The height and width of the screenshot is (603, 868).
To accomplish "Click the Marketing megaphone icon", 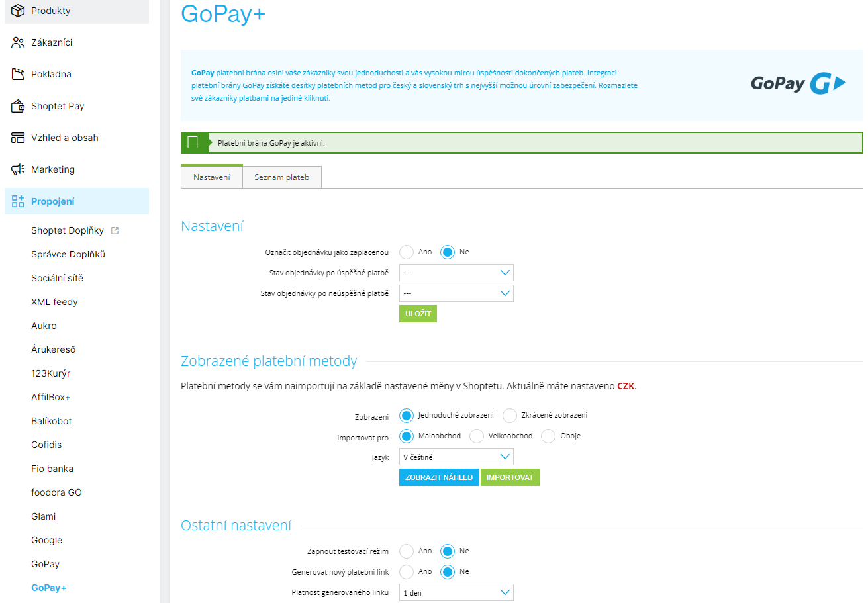I will [x=18, y=169].
